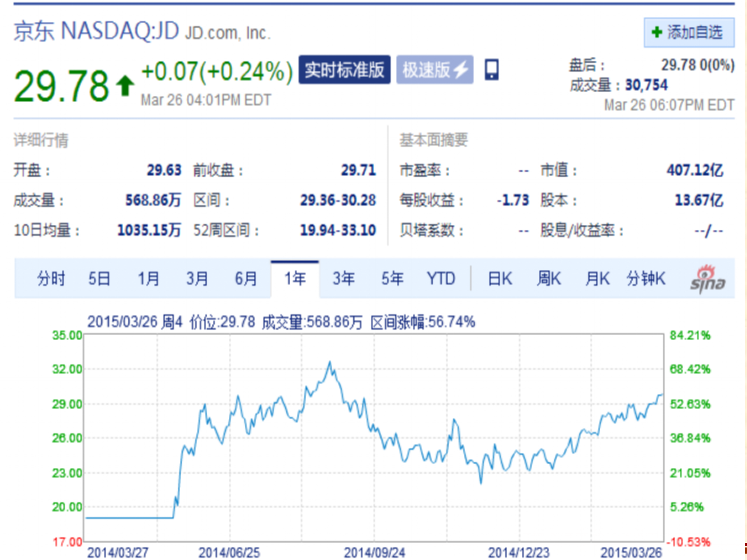Show the 6月 six-month chart
The image size is (747, 560).
coord(246,279)
